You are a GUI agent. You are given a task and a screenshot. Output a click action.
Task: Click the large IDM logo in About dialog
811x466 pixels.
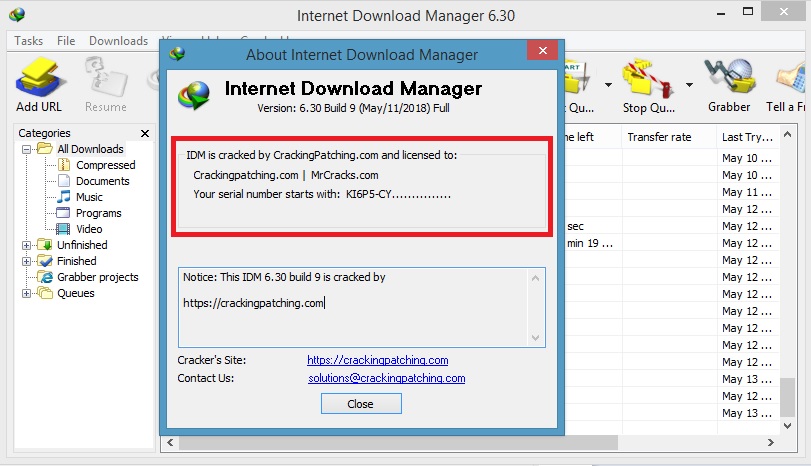pyautogui.click(x=194, y=96)
